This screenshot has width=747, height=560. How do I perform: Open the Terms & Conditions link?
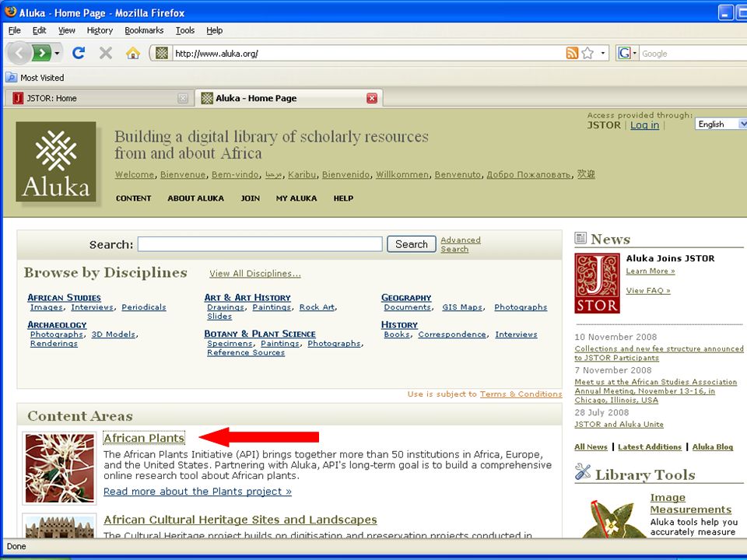coord(521,394)
